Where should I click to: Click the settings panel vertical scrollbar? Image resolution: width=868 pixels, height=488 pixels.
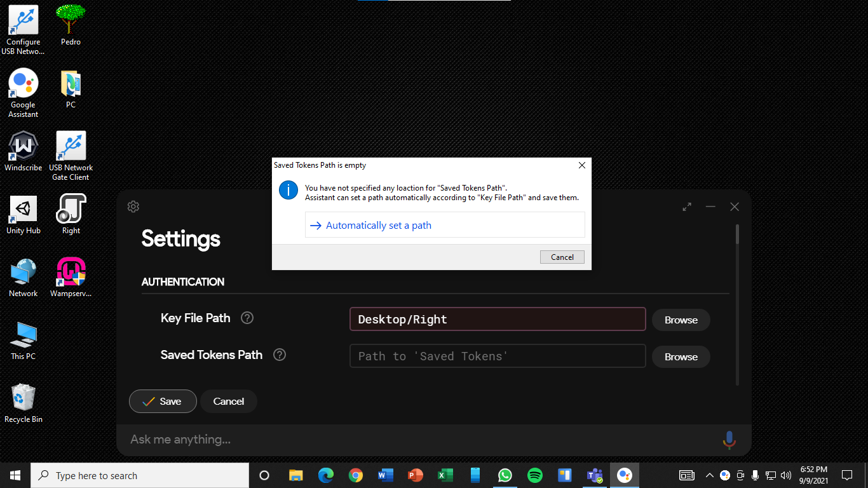point(737,305)
